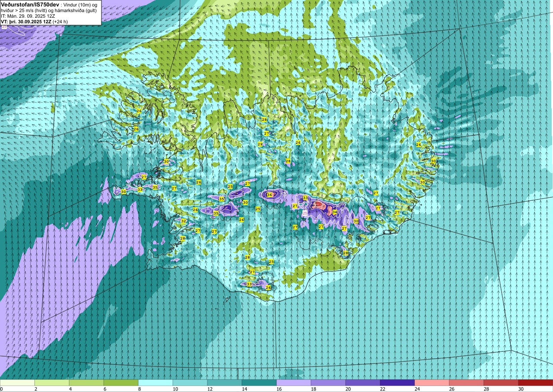Click the 16–18 m/s lavender legend swatch
The width and height of the screenshot is (553, 392).
[x=294, y=383]
